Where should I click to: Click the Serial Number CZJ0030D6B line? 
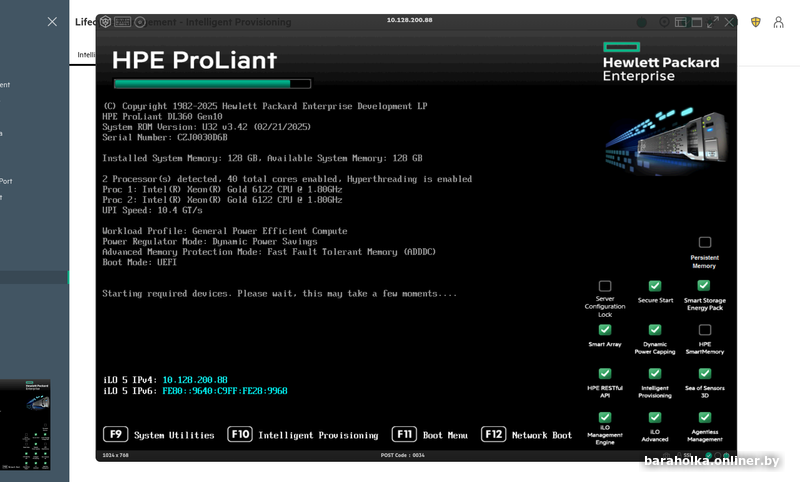[165, 137]
